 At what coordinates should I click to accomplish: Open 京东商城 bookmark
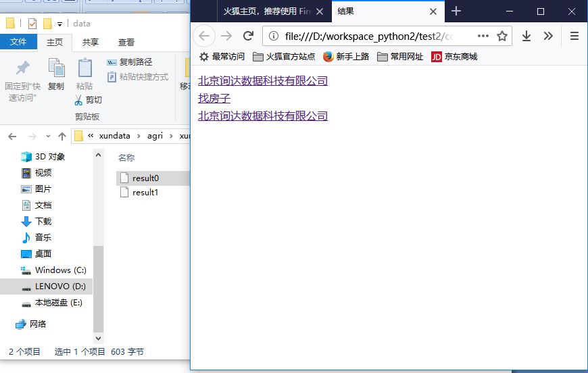tap(454, 57)
